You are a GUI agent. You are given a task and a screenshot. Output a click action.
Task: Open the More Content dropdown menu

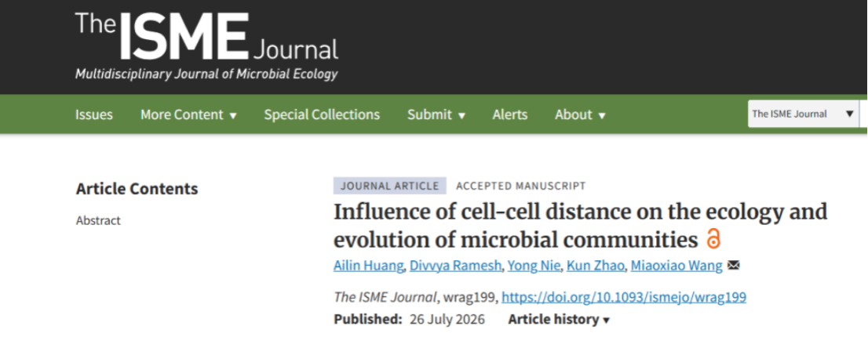[x=189, y=115]
